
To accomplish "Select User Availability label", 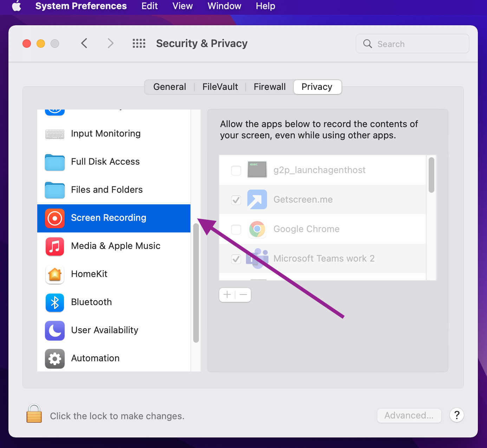I will [x=105, y=330].
